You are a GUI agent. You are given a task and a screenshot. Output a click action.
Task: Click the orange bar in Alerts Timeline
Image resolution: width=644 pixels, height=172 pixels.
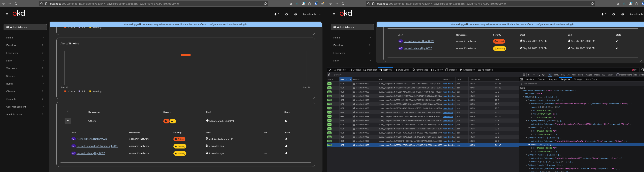[x=185, y=55]
